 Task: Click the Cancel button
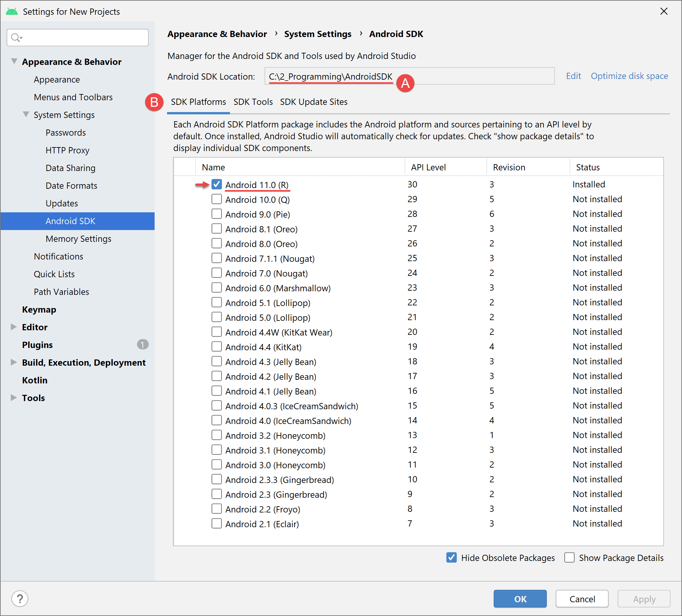point(582,599)
